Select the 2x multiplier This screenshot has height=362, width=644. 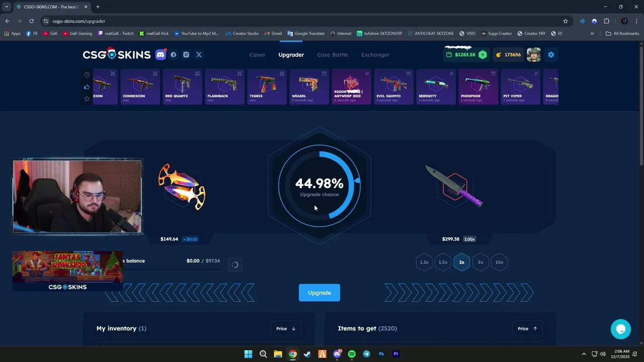click(x=462, y=262)
